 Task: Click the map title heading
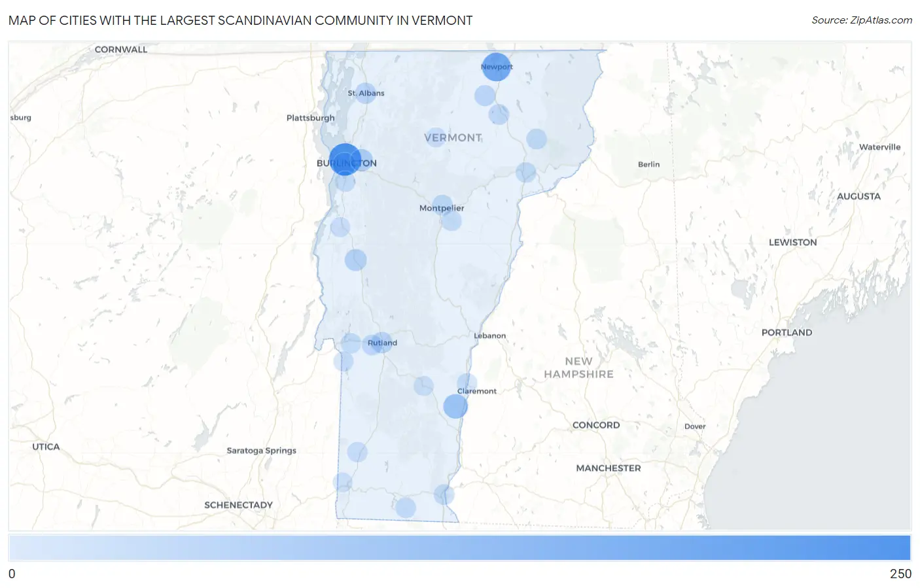(x=240, y=20)
